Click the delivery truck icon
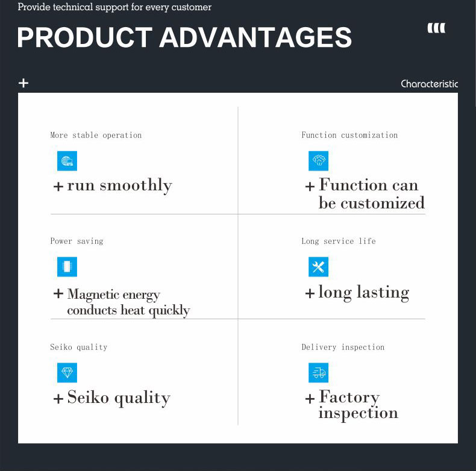Viewport: 476px width, 471px height. [x=318, y=373]
